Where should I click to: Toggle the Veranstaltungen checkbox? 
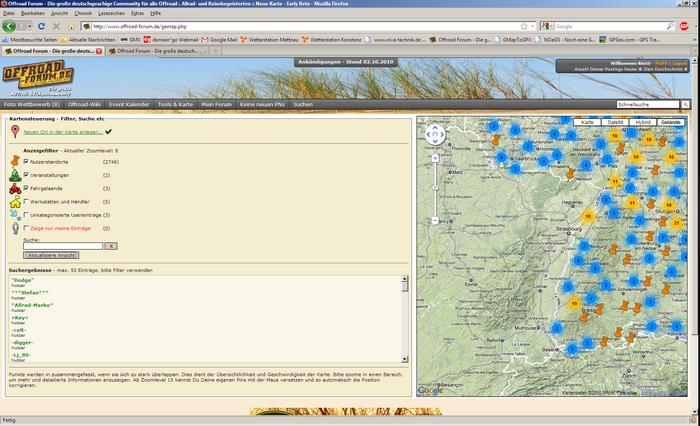[x=26, y=175]
